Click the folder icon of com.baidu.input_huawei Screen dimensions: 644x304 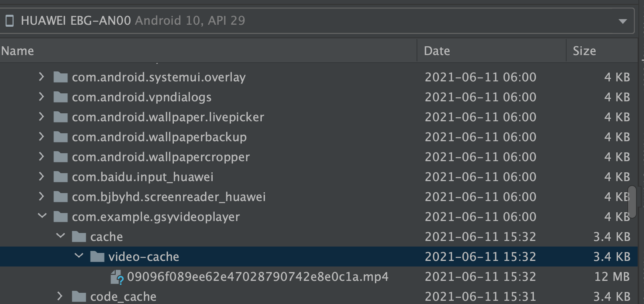coord(61,177)
